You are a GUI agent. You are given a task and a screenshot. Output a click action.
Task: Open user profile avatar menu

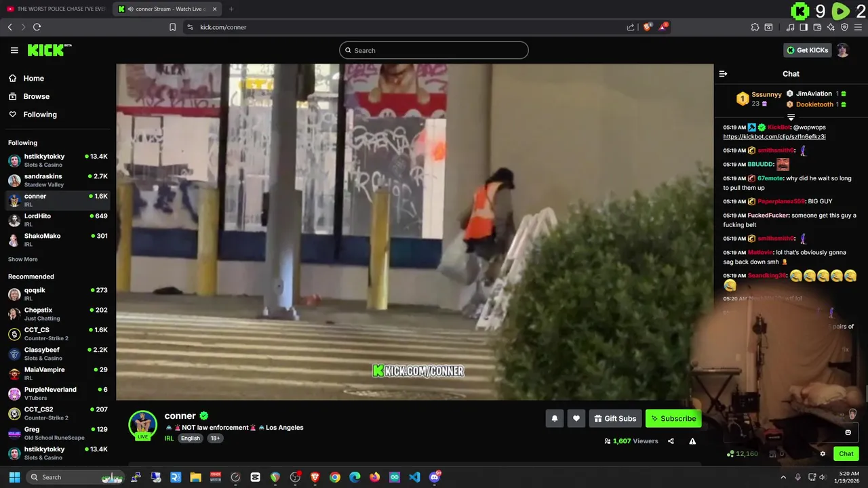pyautogui.click(x=843, y=50)
